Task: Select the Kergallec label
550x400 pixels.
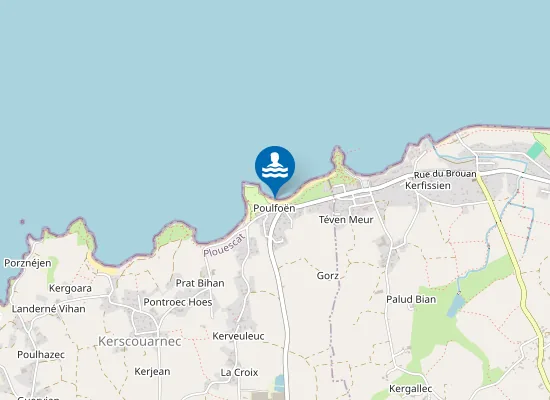Action: click(410, 389)
